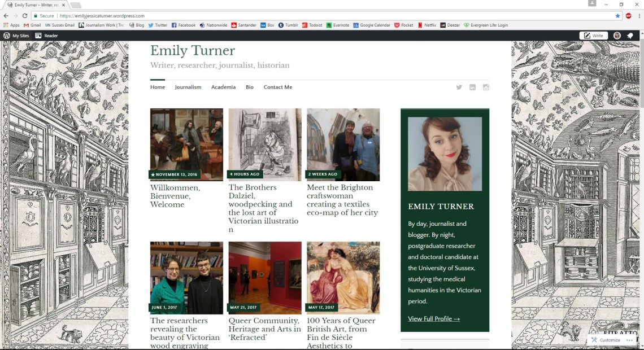Open the Pocket bookmark in bookmarks bar
This screenshot has height=350, width=644.
404,25
